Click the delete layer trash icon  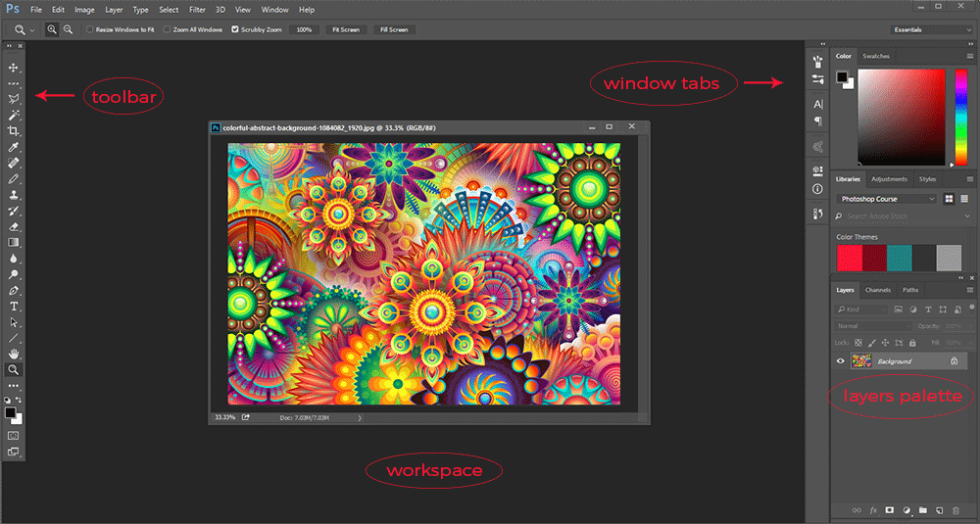[x=955, y=510]
